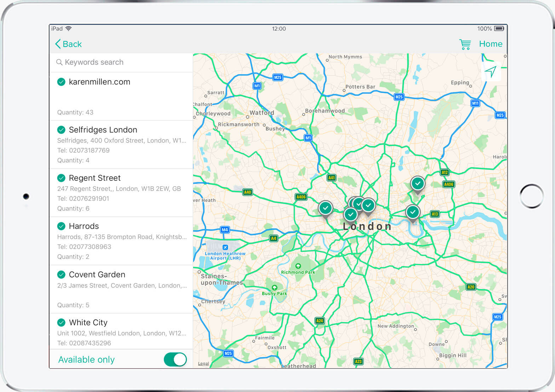Open the shopping cart icon
The image size is (555, 392).
click(465, 44)
